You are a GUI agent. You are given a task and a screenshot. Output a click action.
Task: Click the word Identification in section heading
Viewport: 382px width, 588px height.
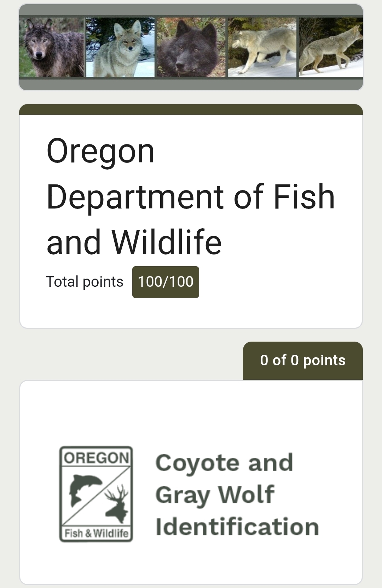click(237, 526)
